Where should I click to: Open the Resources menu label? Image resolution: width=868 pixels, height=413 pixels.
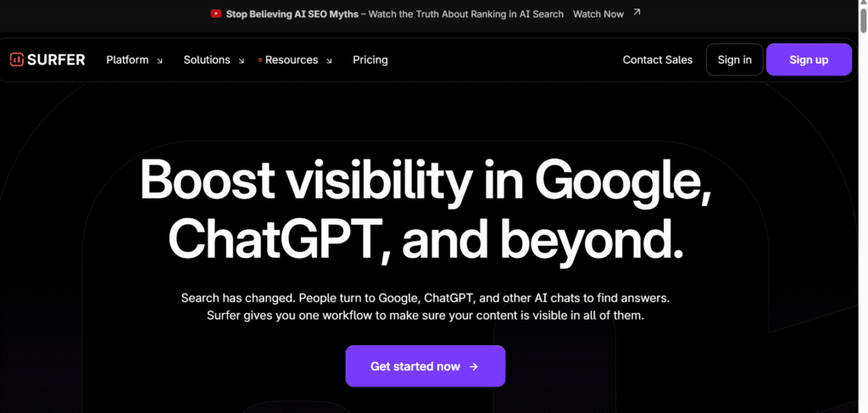pyautogui.click(x=292, y=59)
